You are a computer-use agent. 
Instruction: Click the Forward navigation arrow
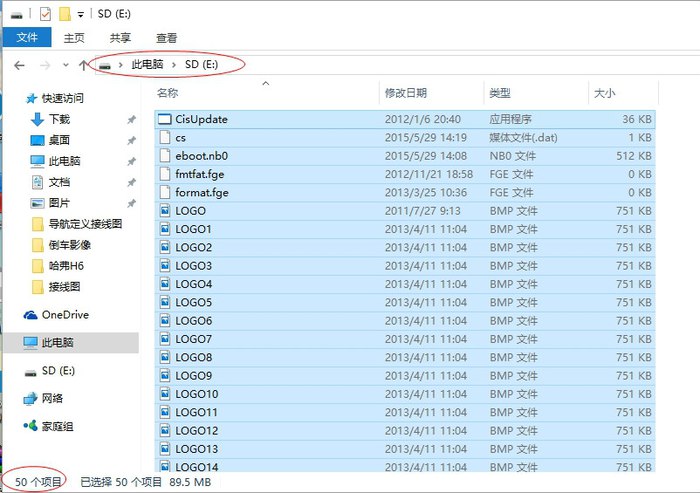click(x=45, y=66)
